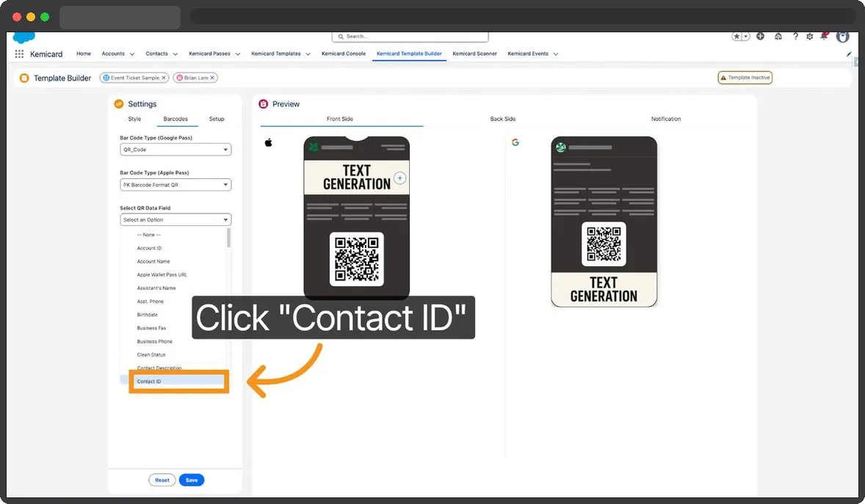Viewport: 865px width, 504px height.
Task: Open the Contacts nav tab
Action: (156, 54)
